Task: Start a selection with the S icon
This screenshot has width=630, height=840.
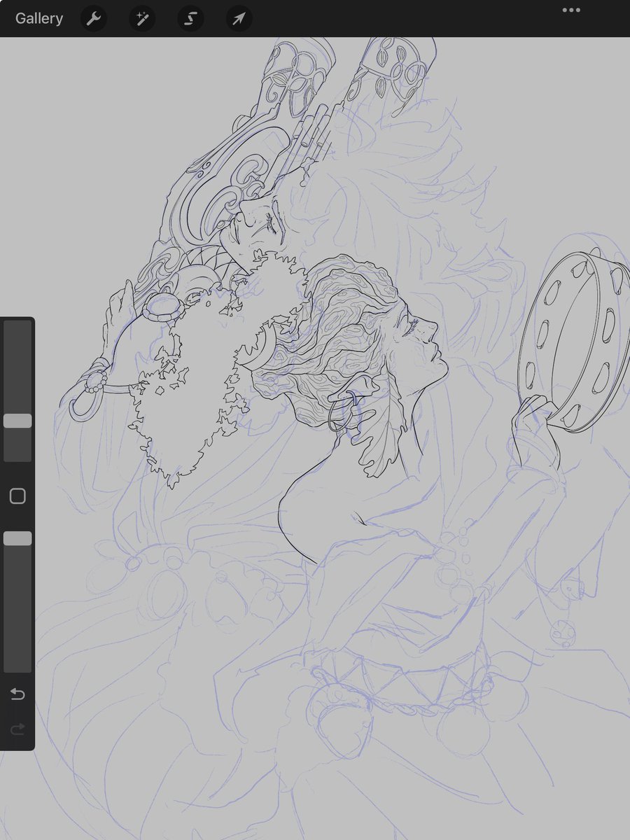Action: tap(190, 19)
